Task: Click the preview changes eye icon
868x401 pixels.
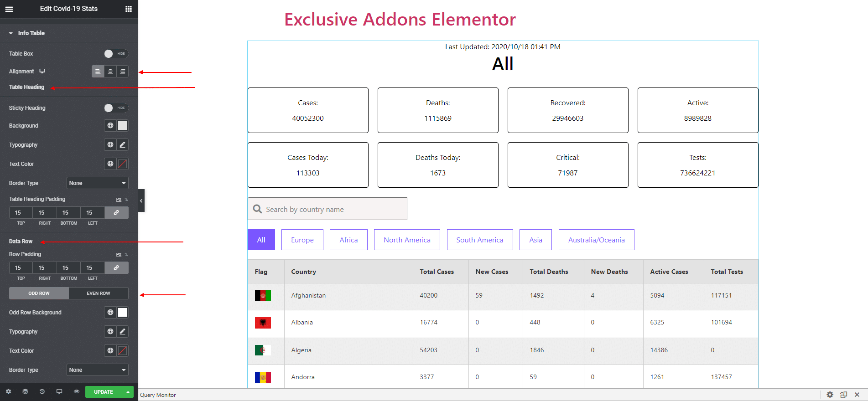Action: [x=77, y=391]
